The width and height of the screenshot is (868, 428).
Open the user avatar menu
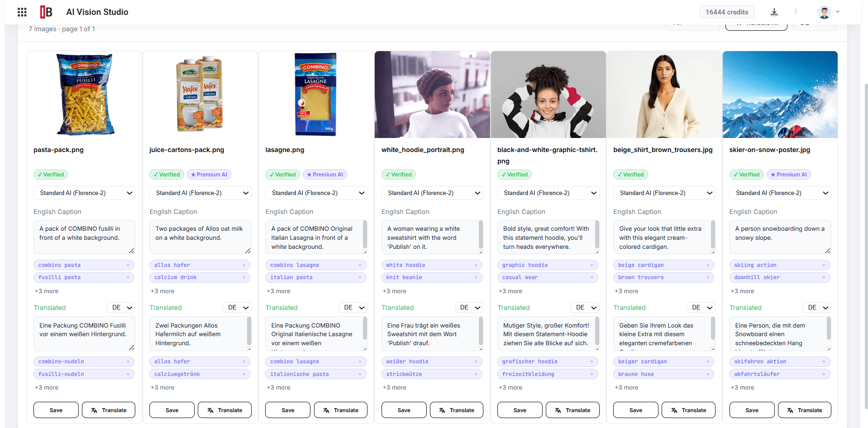tap(825, 12)
